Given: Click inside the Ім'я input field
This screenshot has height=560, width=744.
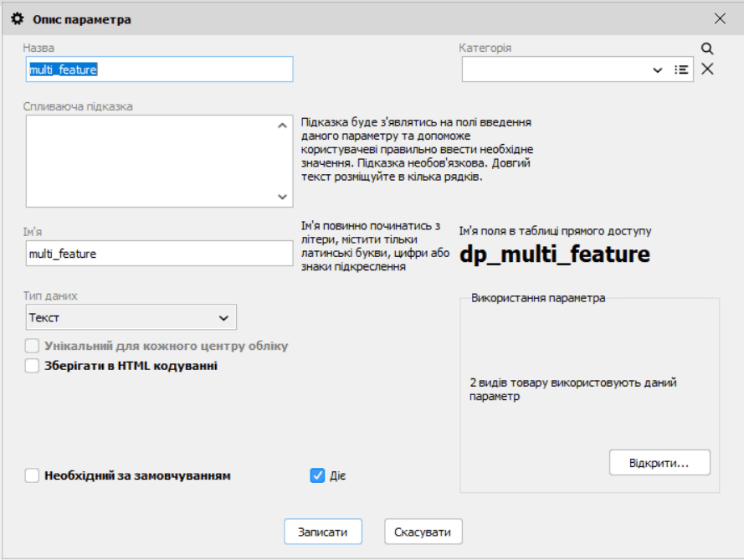Looking at the screenshot, I should [x=159, y=254].
